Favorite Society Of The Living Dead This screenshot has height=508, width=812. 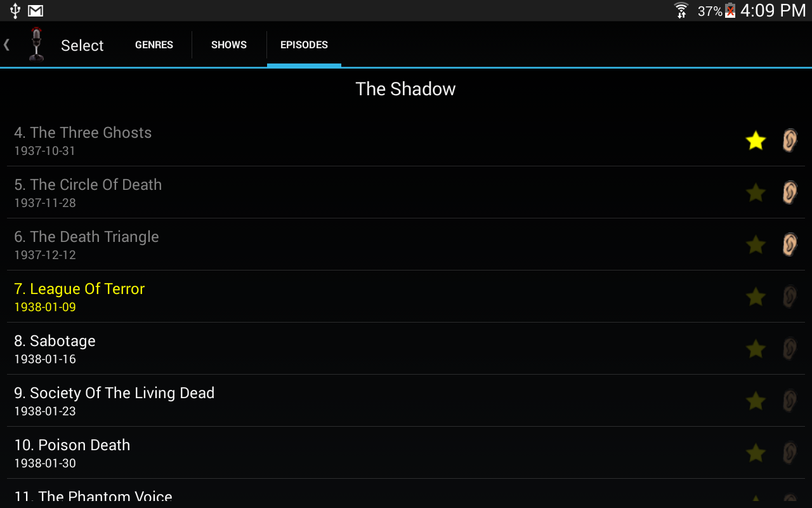pos(756,401)
